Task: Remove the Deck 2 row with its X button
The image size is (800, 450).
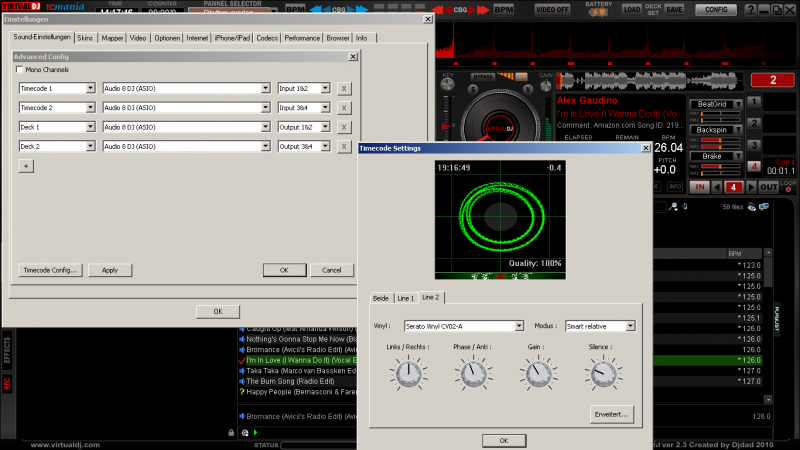Action: point(344,146)
